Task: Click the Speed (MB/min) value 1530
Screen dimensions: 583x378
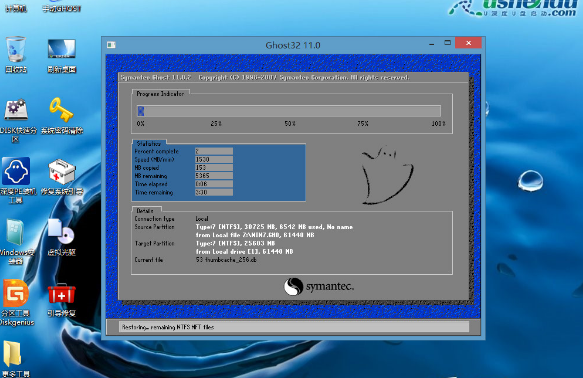Action: point(214,159)
